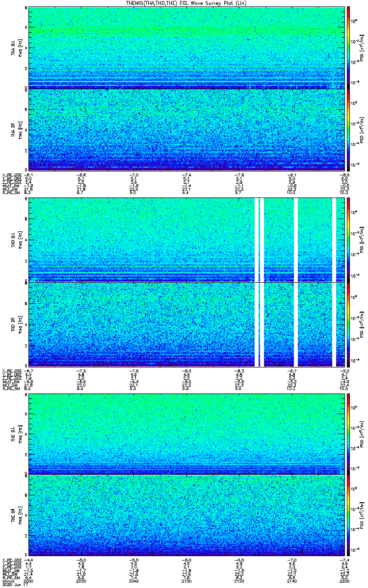
Task: Click the 2020 time tick label
Action: (81, 581)
